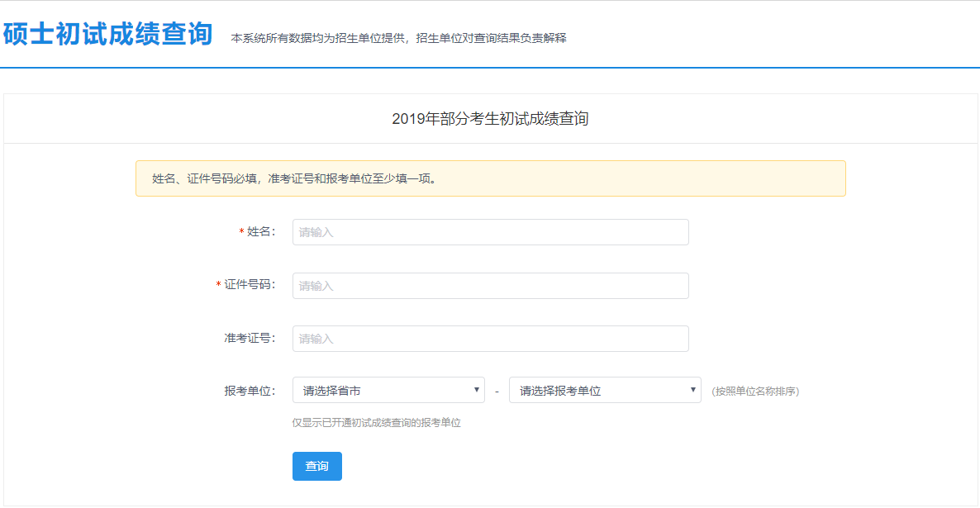Viewport: 980px width, 508px height.
Task: Click the (按照单位名称排序) sorting note
Action: pyautogui.click(x=754, y=392)
